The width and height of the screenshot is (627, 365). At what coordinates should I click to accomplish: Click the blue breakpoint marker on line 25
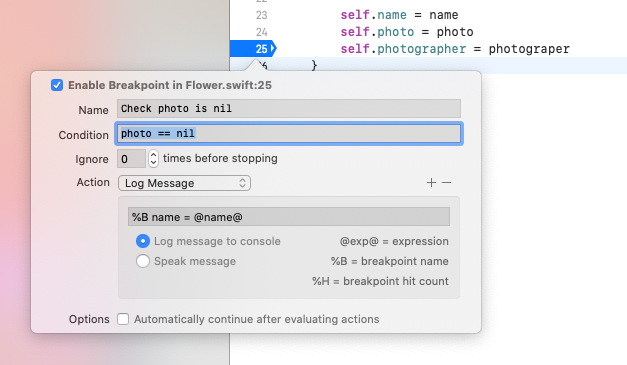tap(253, 49)
